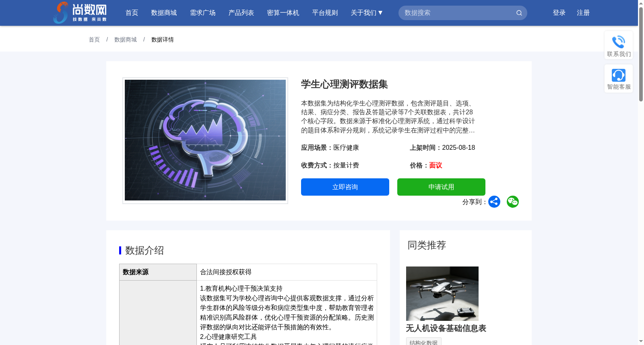Click the 收费方式：按量计费 text
This screenshot has width=644, height=345.
coord(330,165)
